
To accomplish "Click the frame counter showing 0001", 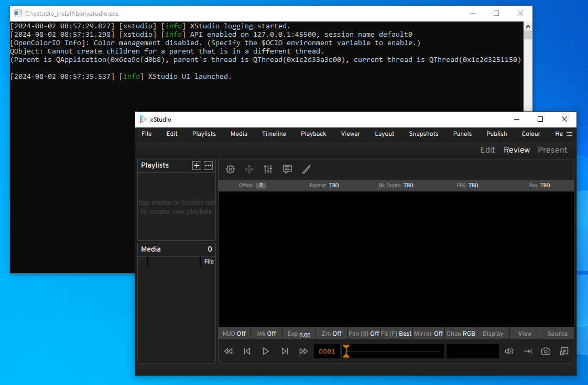I will 326,351.
